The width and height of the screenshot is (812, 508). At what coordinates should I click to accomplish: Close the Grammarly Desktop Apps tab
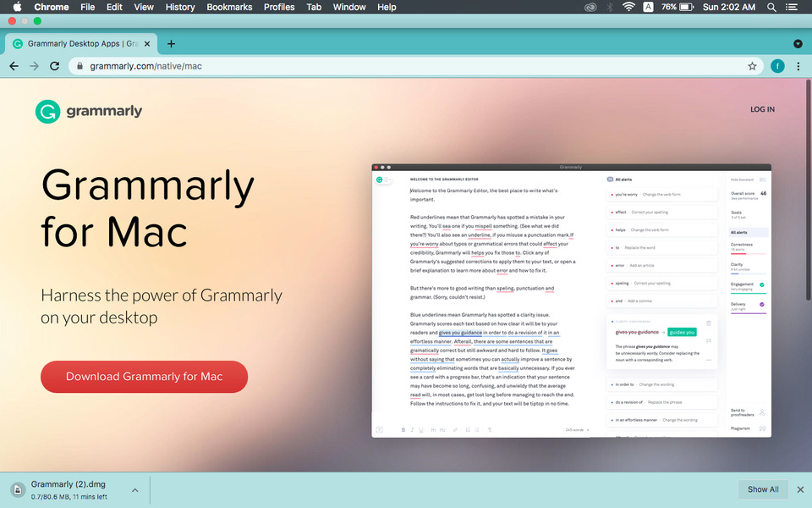point(147,44)
